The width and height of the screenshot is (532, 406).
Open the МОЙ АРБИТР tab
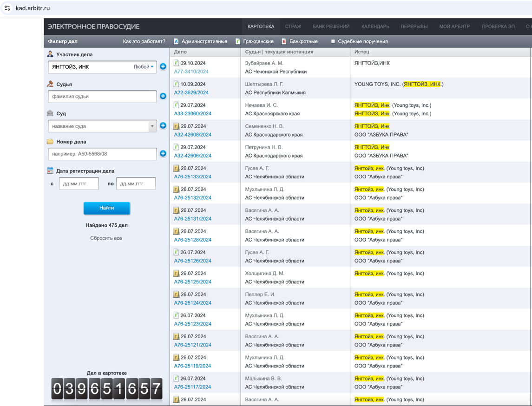[x=454, y=26]
